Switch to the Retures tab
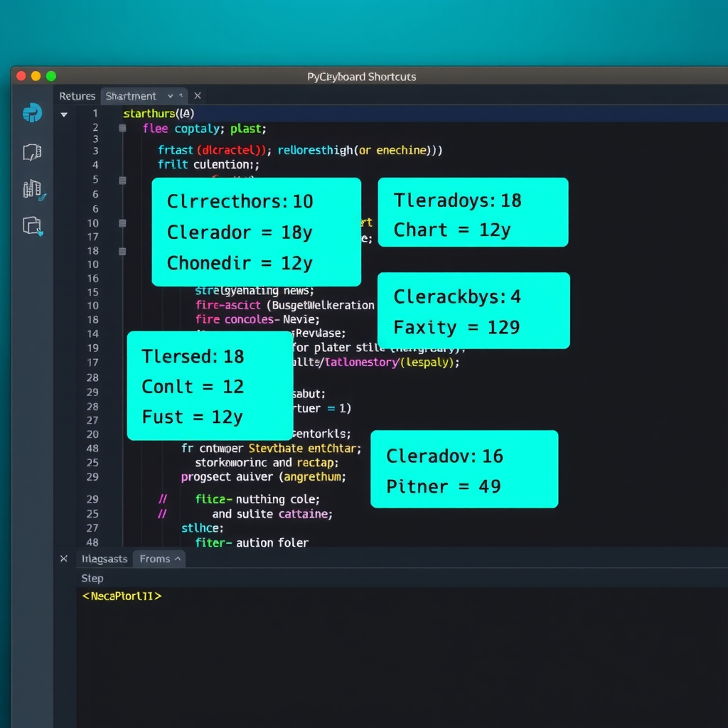The width and height of the screenshot is (728, 728). tap(77, 96)
